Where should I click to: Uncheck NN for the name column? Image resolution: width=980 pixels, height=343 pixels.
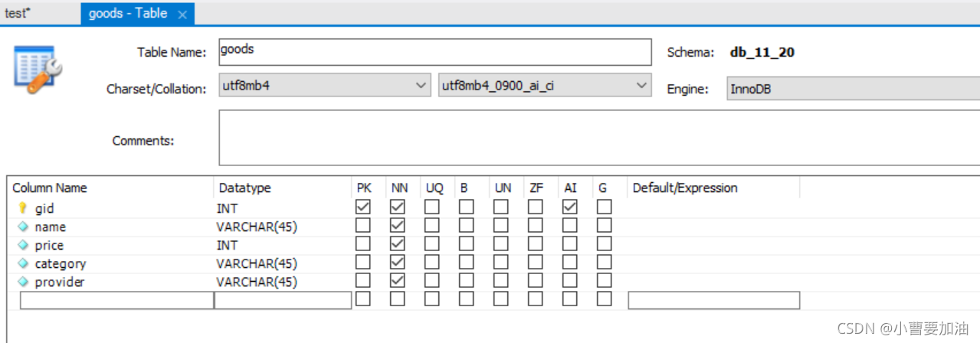pos(397,225)
